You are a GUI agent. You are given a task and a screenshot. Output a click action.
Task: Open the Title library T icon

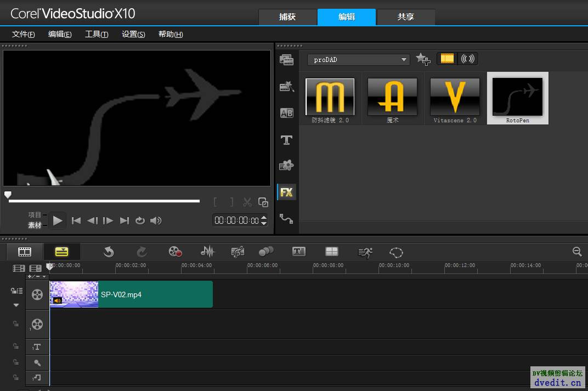[286, 140]
